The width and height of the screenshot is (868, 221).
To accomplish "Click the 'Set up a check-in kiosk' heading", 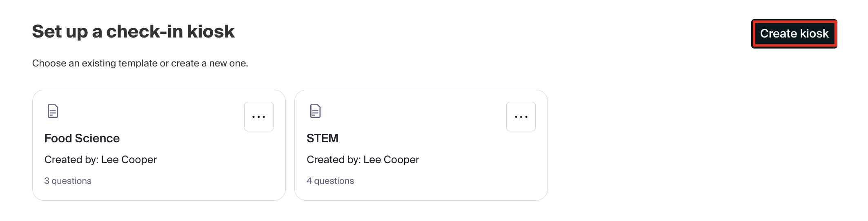I will [x=133, y=31].
